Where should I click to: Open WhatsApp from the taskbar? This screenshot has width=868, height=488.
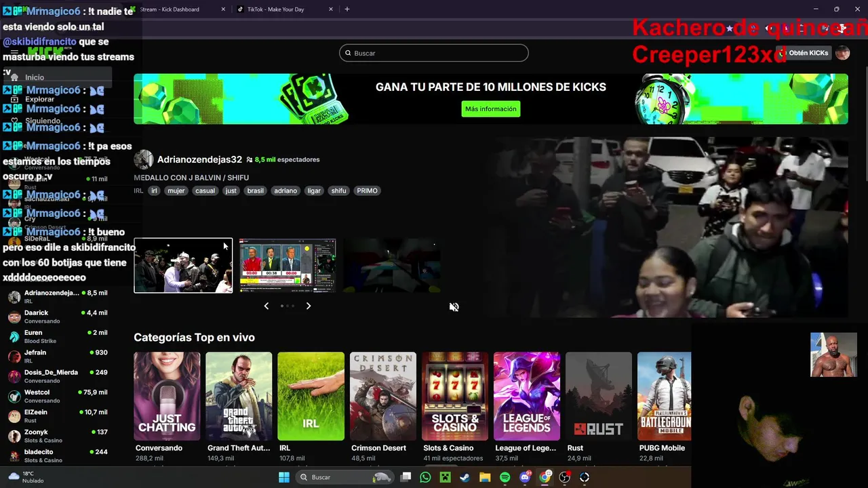click(425, 477)
